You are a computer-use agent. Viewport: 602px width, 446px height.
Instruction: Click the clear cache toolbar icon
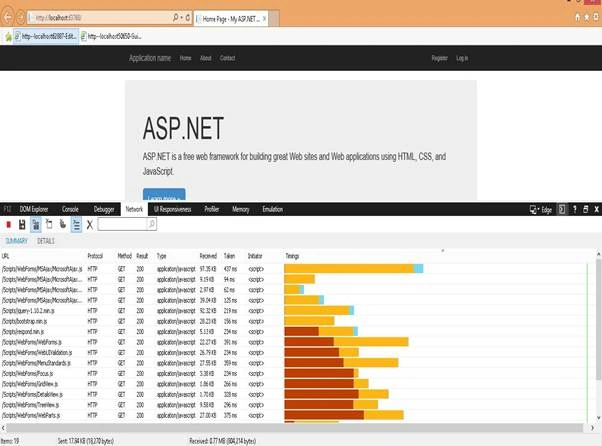click(x=49, y=224)
